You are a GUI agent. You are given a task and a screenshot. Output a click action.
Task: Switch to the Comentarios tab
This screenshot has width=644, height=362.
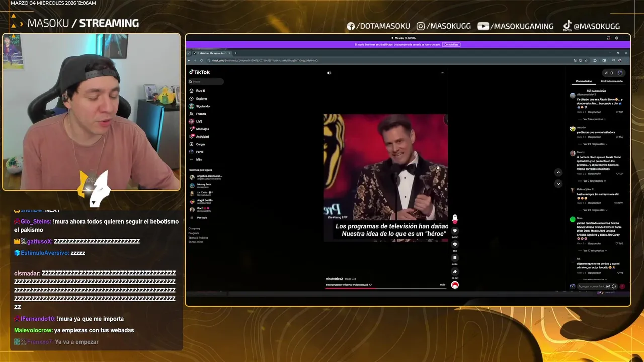tap(584, 81)
